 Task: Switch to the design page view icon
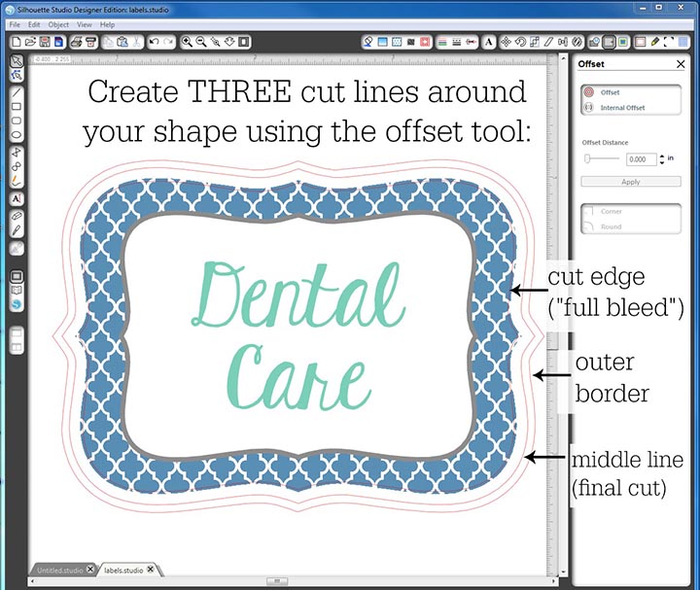point(17,276)
